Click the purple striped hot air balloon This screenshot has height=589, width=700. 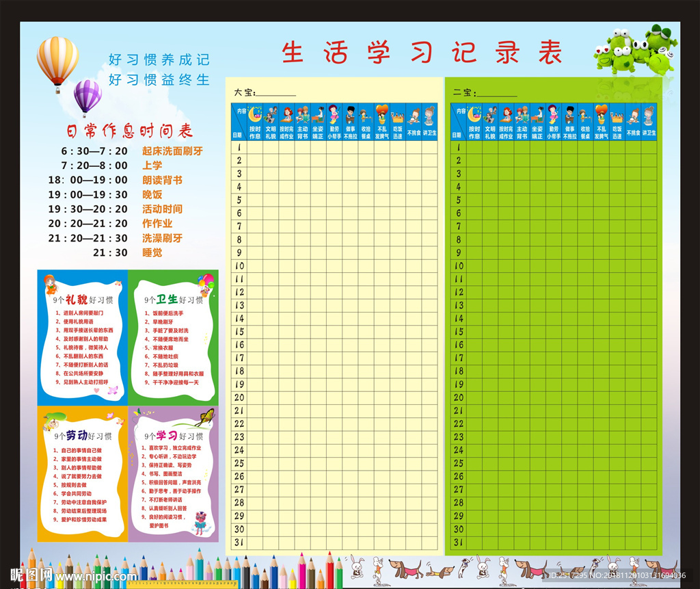[x=87, y=98]
